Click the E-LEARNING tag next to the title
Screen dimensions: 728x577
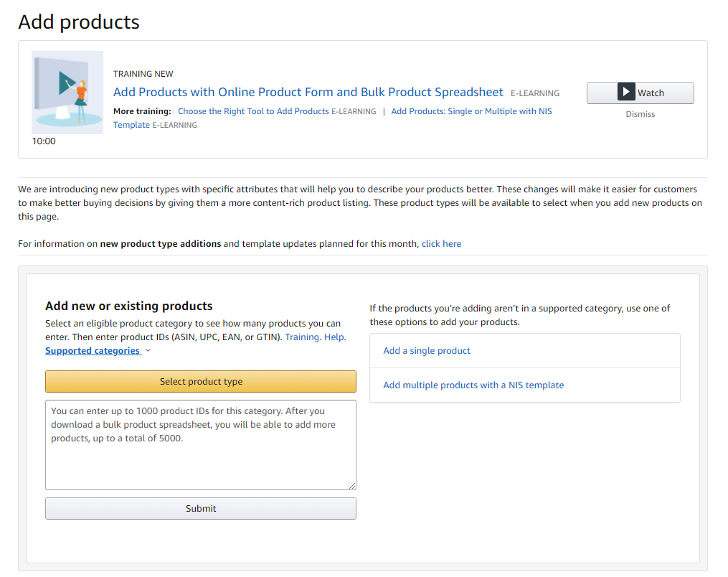(534, 93)
